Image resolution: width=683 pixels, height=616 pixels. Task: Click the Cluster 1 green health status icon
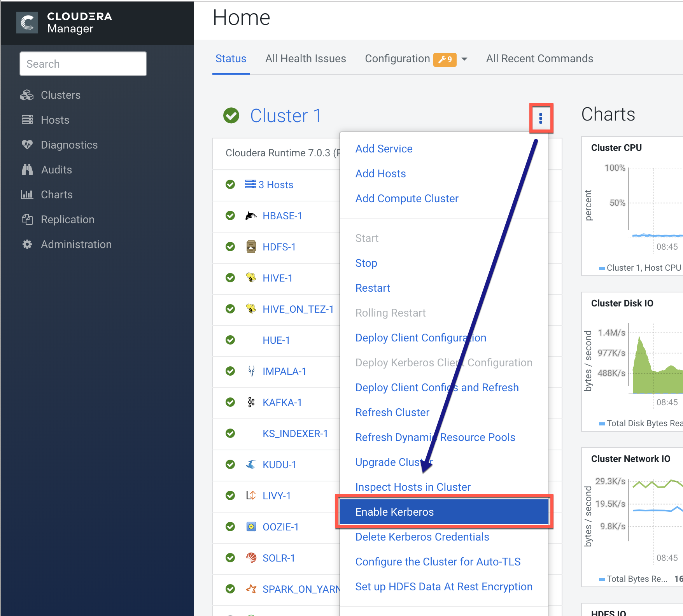click(231, 115)
